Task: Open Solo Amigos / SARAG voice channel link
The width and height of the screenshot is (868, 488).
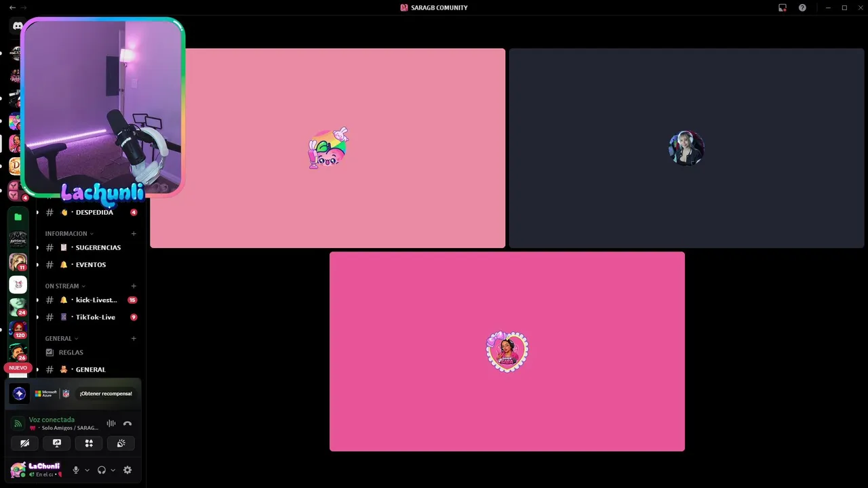Action: tap(64, 428)
